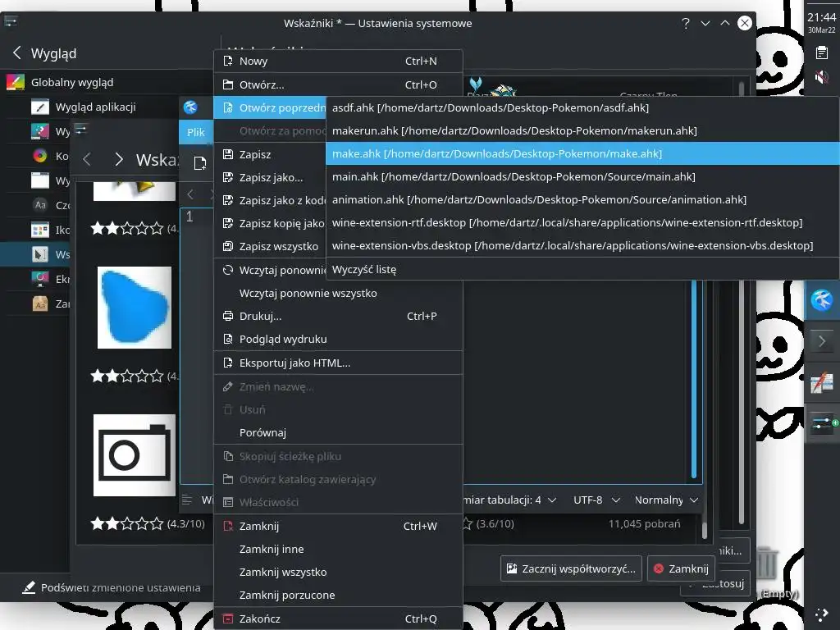Open wine-extension-rtf.desktop from recent list
The height and width of the screenshot is (630, 840).
tap(582, 223)
